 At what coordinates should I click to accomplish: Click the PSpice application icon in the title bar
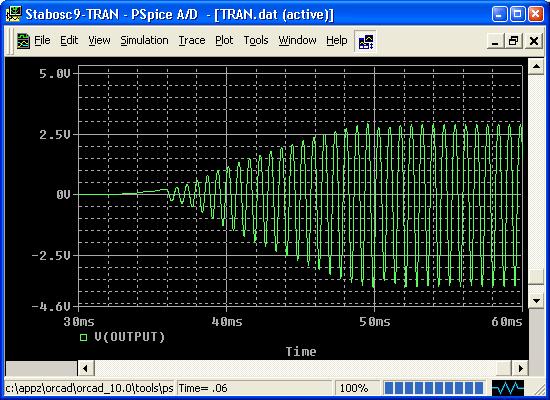(13, 14)
